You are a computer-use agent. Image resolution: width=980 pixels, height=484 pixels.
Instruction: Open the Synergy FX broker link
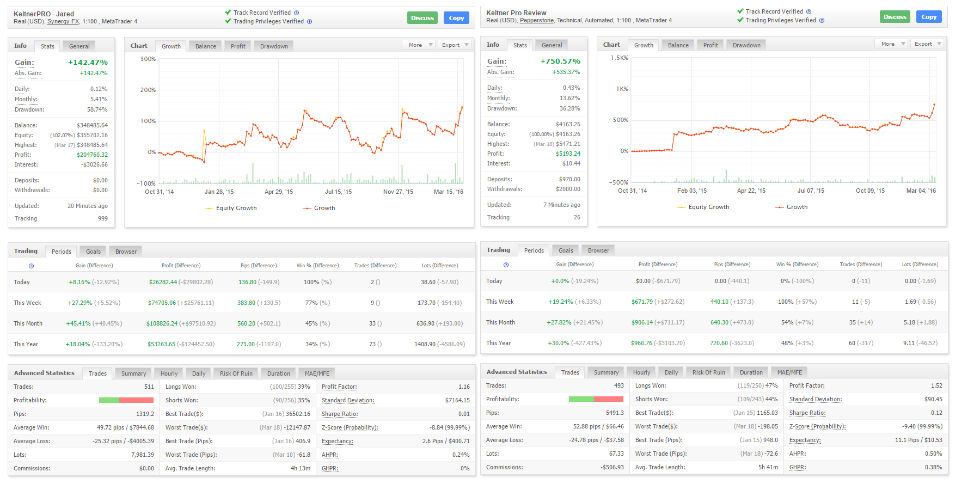click(x=63, y=22)
